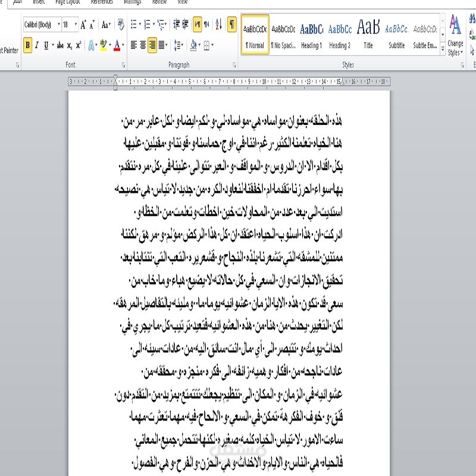476x476 pixels.
Task: Toggle Subscript formatting
Action: coord(70,46)
